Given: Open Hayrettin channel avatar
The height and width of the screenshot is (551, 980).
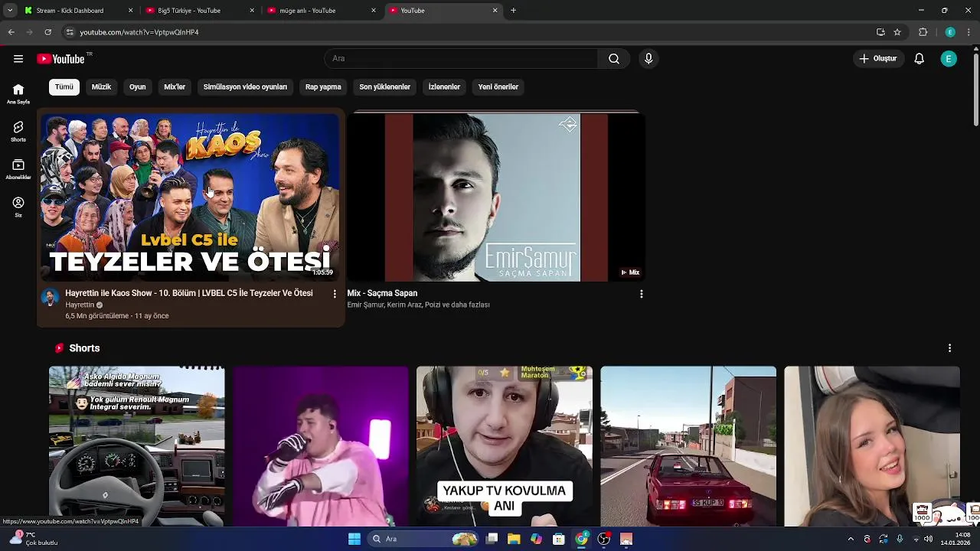Looking at the screenshot, I should 50,298.
